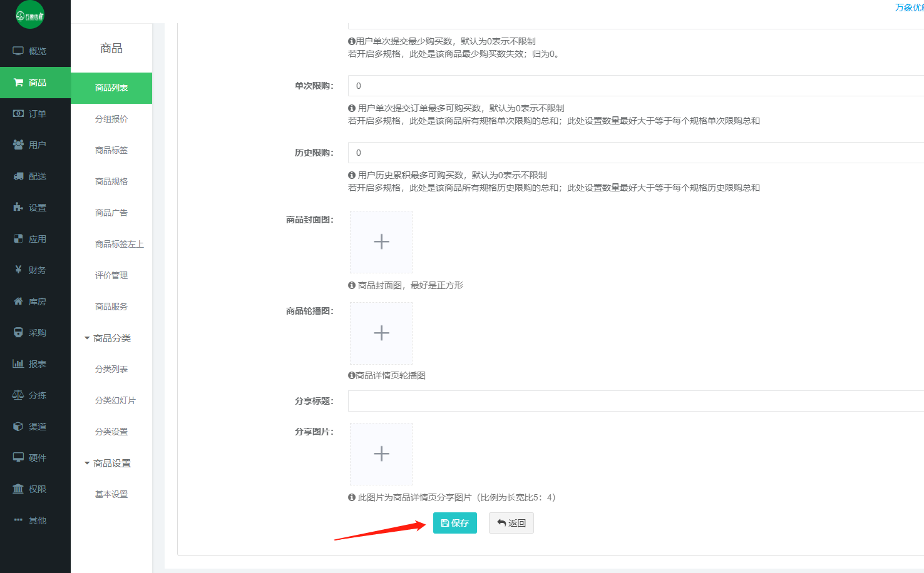Click the 配送 truck icon
The width and height of the screenshot is (924, 573).
point(18,176)
